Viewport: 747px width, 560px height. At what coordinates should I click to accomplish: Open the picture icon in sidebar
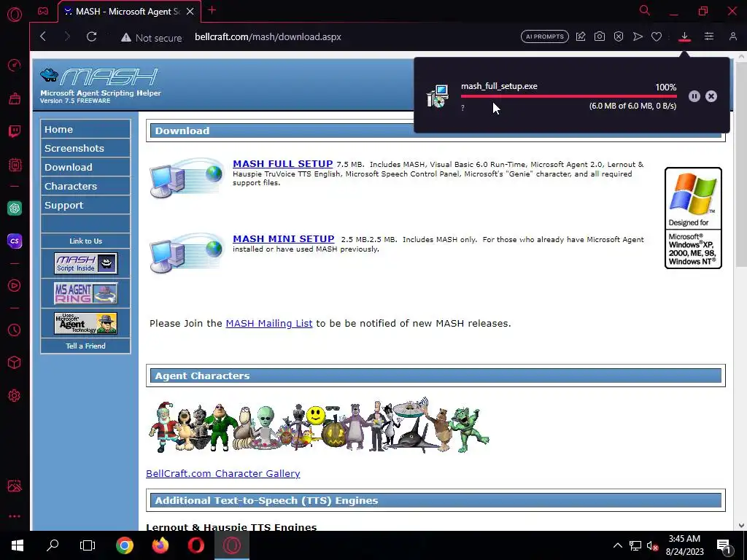coord(15,486)
